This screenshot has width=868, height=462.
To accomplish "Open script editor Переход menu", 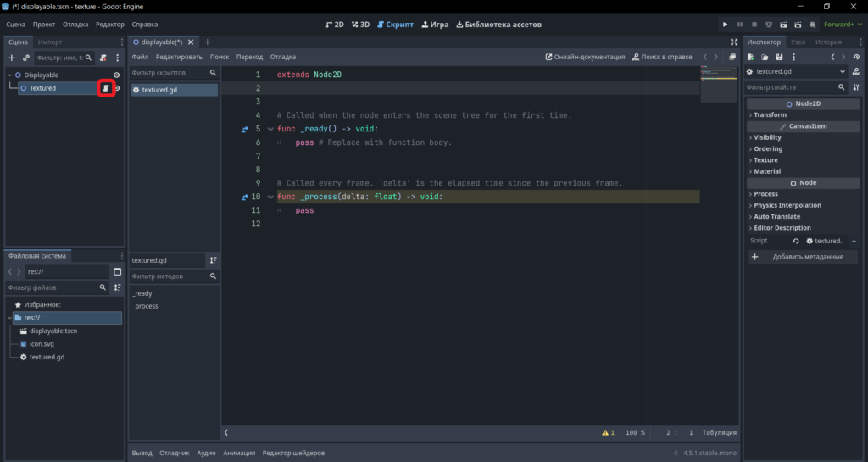I will pos(249,57).
